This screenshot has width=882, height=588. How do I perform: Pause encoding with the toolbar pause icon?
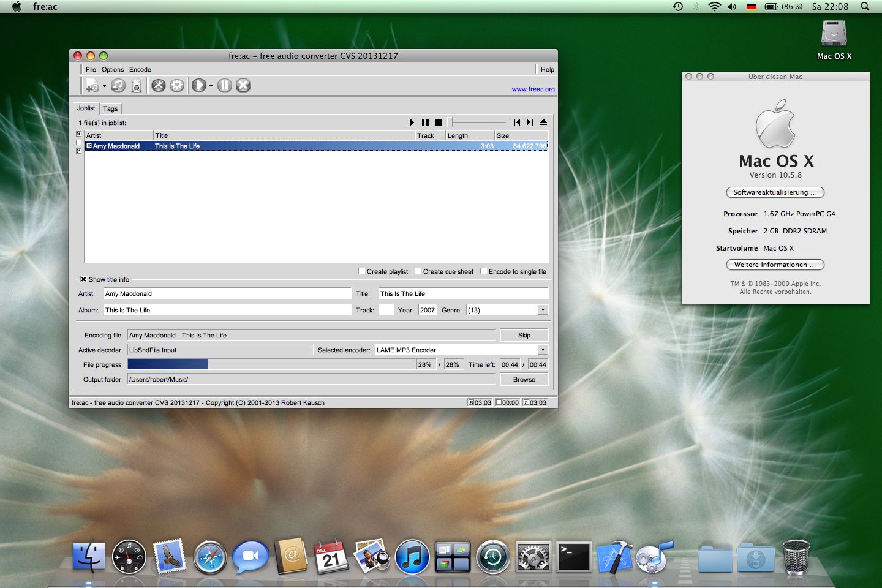pyautogui.click(x=225, y=86)
